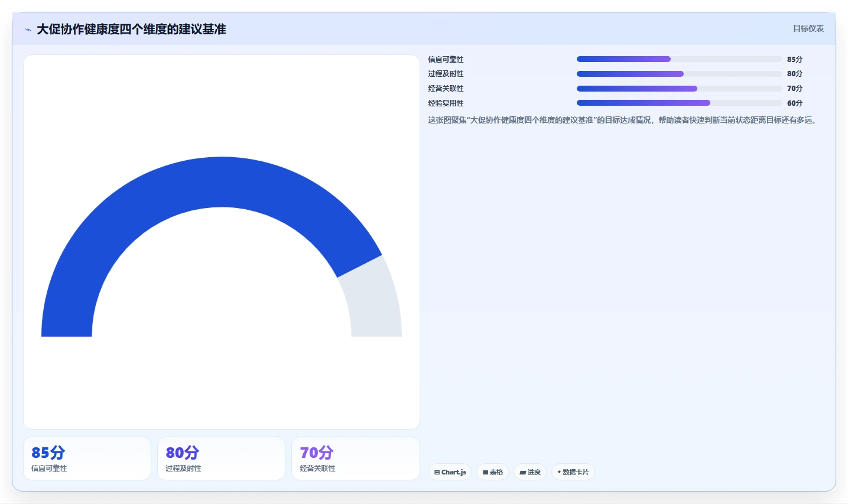The width and height of the screenshot is (848, 504).
Task: Click the 经验复用性 progress bar
Action: pos(679,103)
